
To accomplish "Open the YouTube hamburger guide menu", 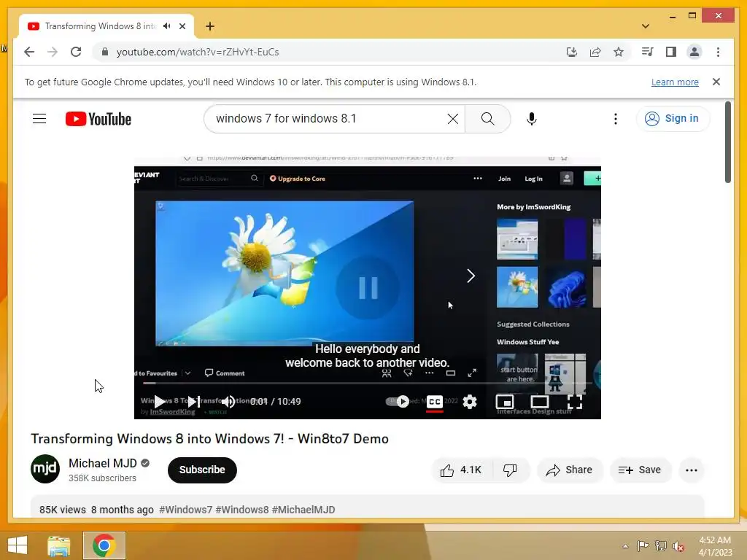I will (x=39, y=119).
